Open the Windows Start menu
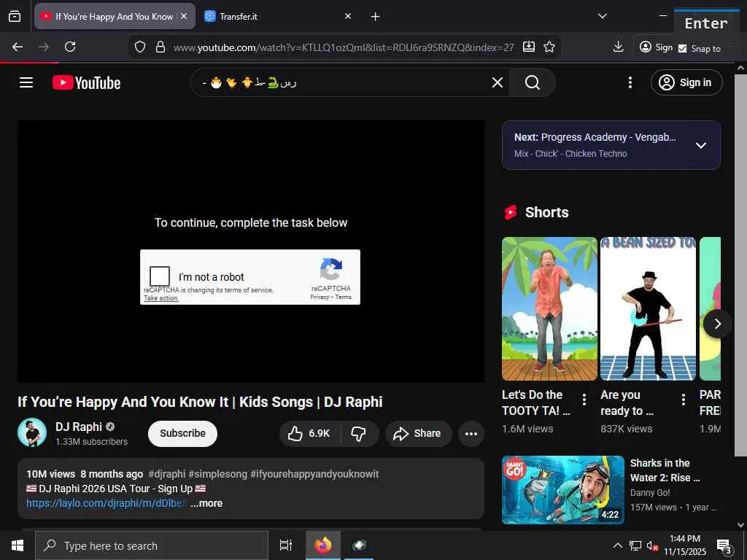The height and width of the screenshot is (560, 747). 18,545
